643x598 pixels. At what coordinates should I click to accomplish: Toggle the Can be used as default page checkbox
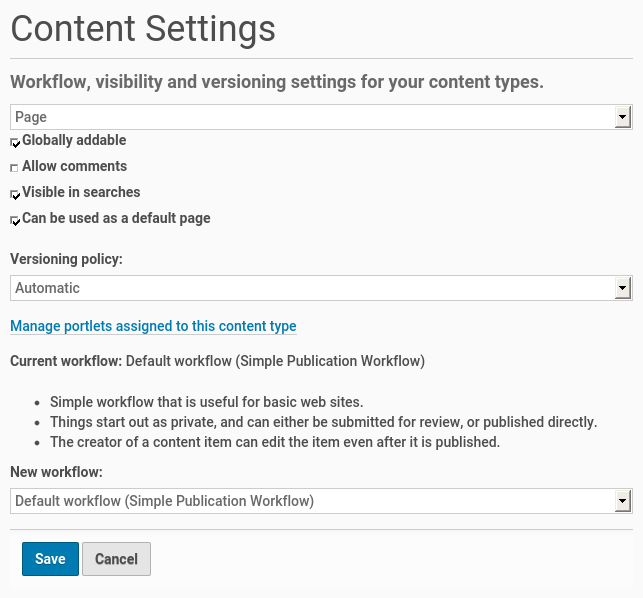pos(15,220)
